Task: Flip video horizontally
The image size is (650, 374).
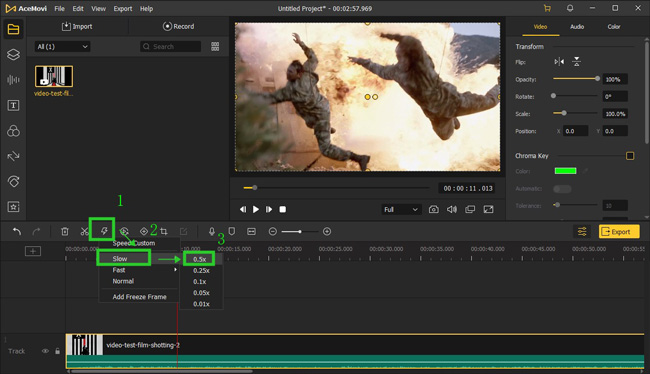Action: point(559,62)
